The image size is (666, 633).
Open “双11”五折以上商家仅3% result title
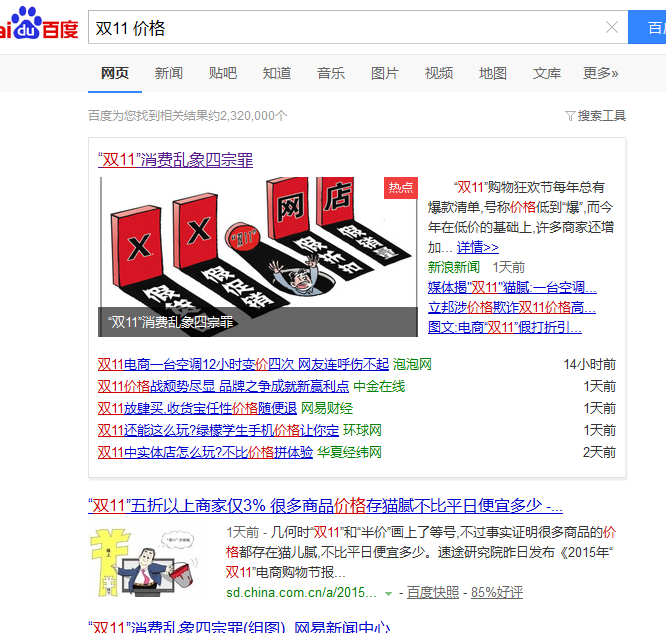[325, 506]
